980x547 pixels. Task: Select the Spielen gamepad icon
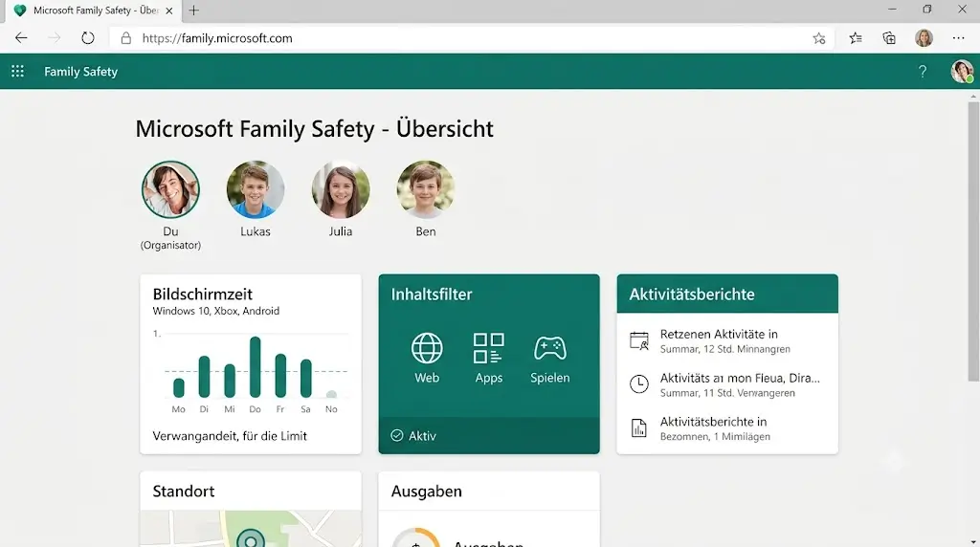click(x=550, y=348)
